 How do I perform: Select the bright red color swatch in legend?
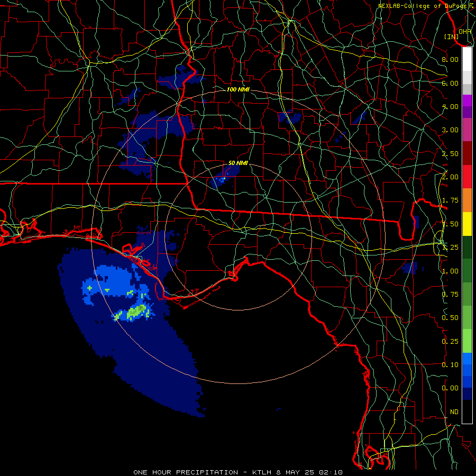coord(467,177)
